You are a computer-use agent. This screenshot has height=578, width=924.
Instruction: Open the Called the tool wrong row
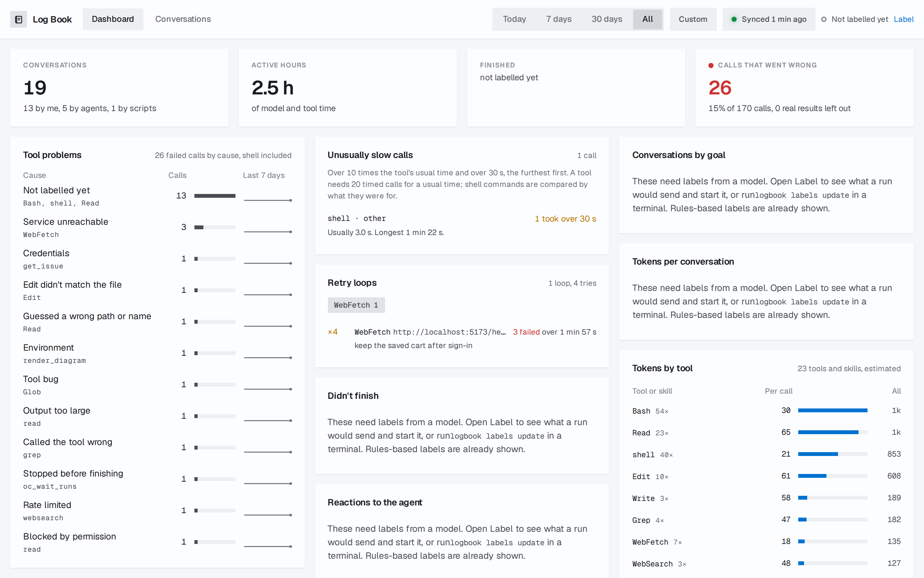pos(157,448)
